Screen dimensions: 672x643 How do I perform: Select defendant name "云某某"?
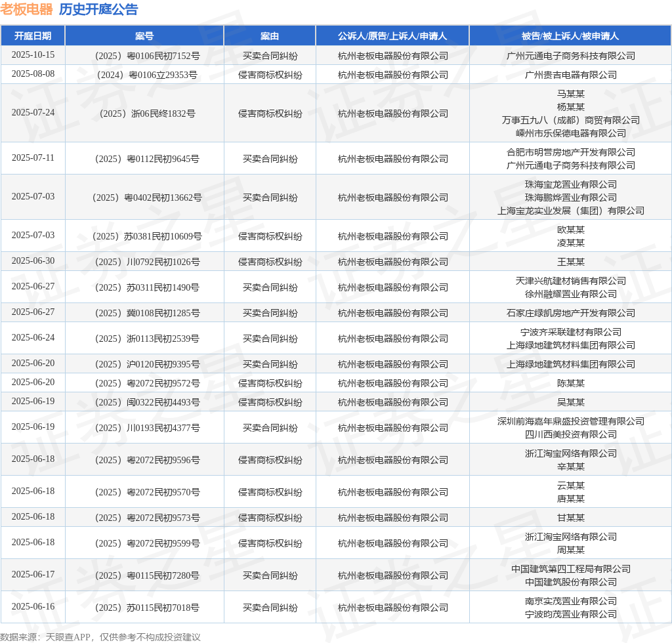point(571,486)
